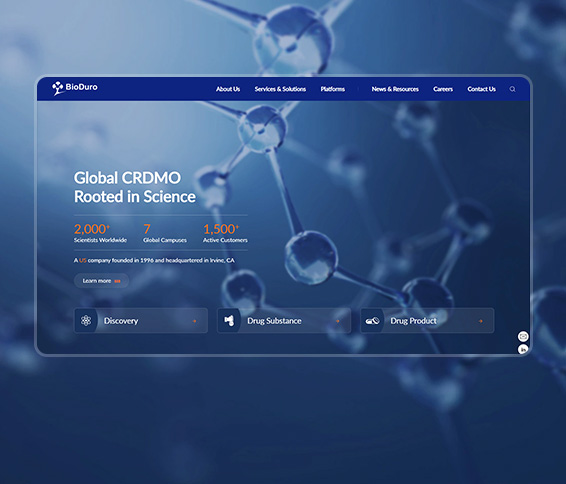Select the Discovery service card
This screenshot has width=566, height=484.
[141, 321]
